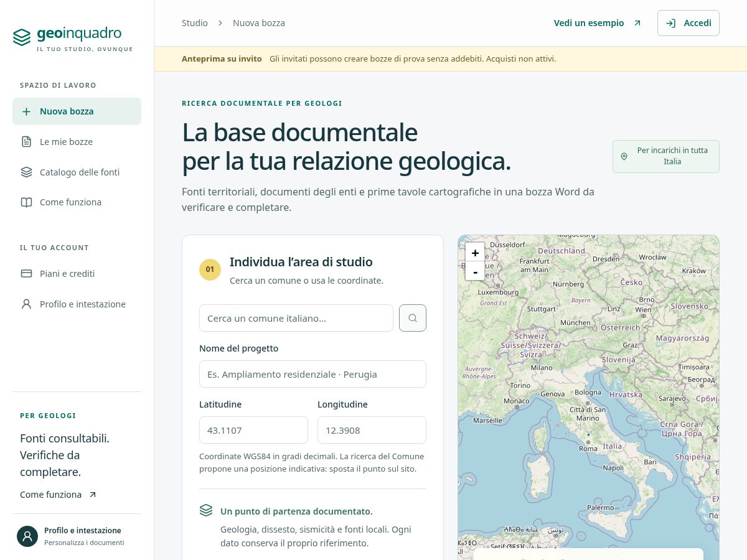The height and width of the screenshot is (560, 747).
Task: Click the Studio breadcrumb
Action: click(x=195, y=23)
